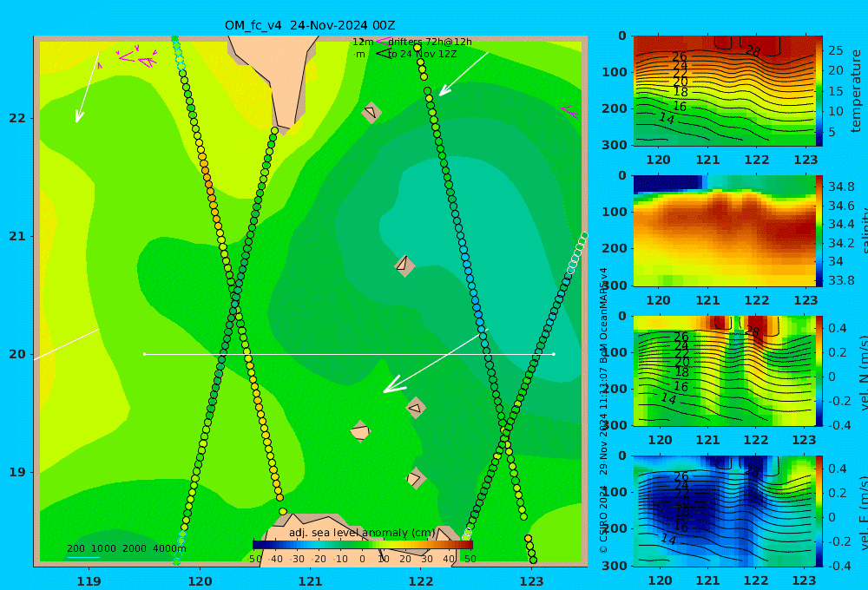Click the 'to 24 Nov 12Z' legend text
Image resolution: width=868 pixels, height=590 pixels.
point(423,55)
